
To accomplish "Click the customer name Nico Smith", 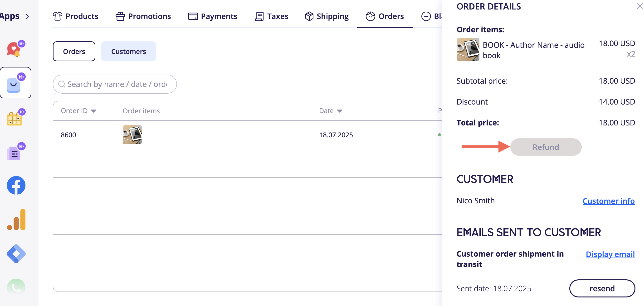I will point(475,201).
